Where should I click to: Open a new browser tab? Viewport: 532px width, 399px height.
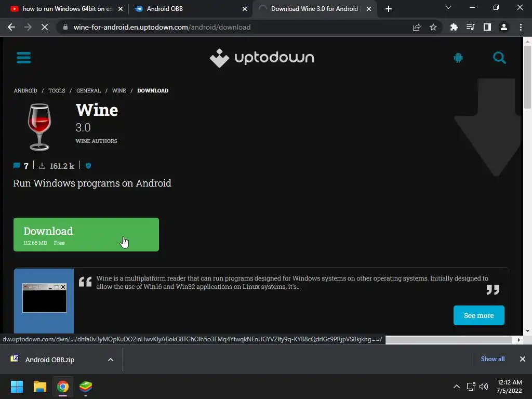389,9
